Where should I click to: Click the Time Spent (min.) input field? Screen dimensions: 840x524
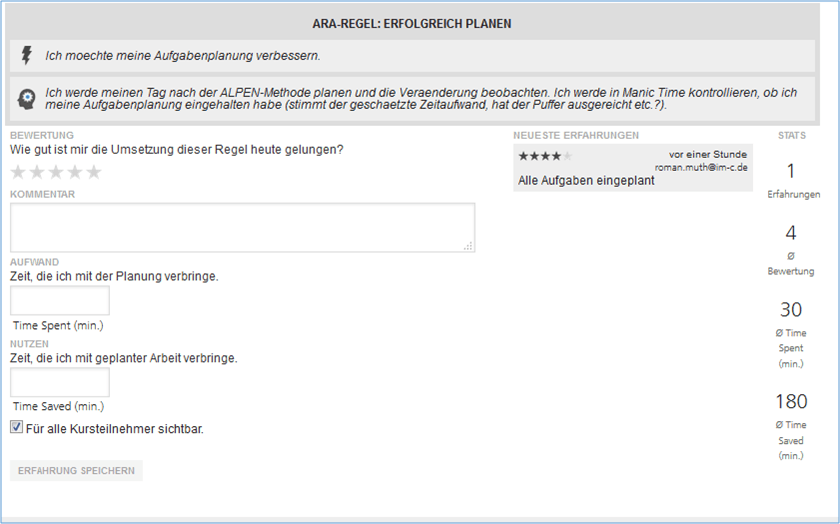60,301
